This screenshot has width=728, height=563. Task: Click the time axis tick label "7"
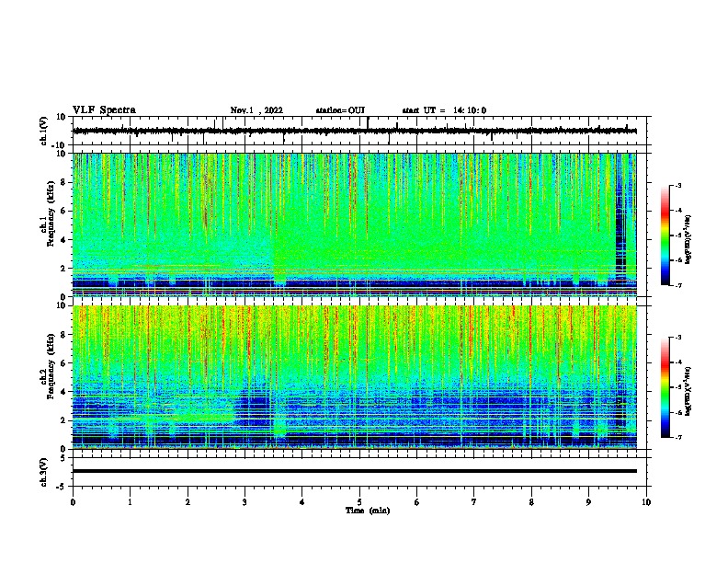click(x=474, y=502)
